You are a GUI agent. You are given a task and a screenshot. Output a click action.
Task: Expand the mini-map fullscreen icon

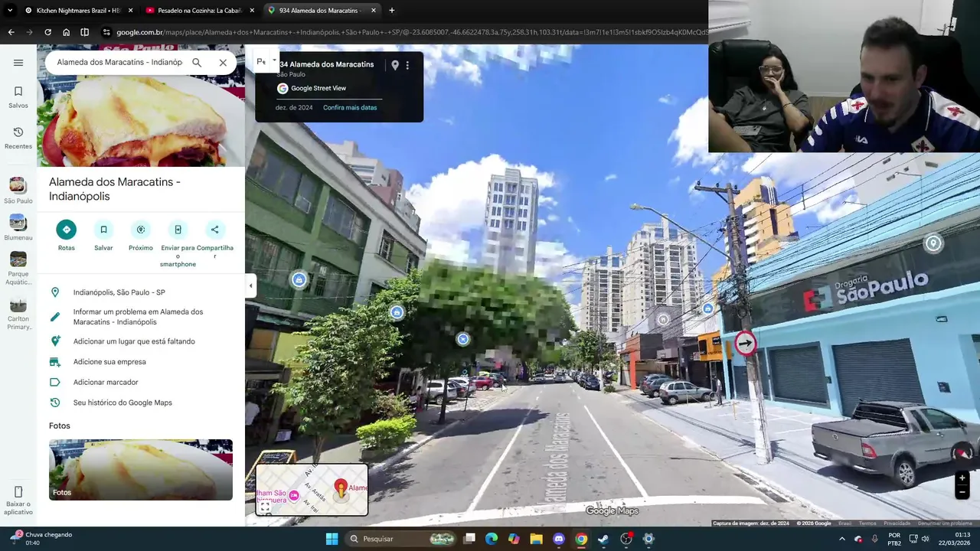click(x=265, y=507)
